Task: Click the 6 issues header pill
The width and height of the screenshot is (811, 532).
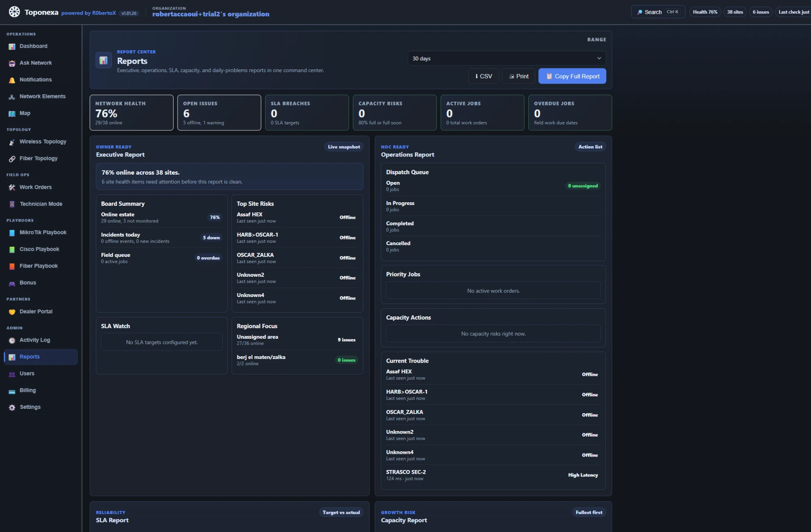Action: 761,12
